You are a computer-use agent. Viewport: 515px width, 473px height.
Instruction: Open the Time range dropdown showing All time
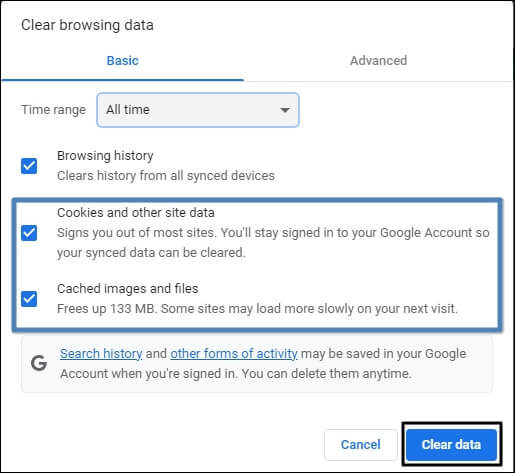point(198,110)
